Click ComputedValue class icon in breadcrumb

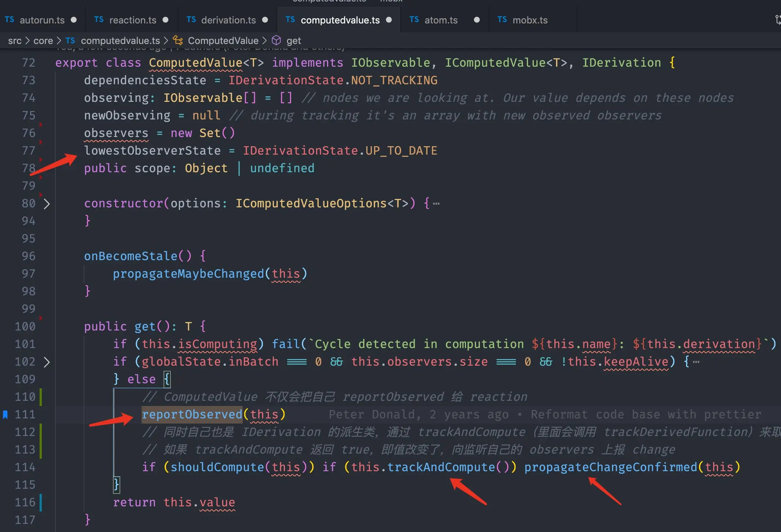(178, 40)
